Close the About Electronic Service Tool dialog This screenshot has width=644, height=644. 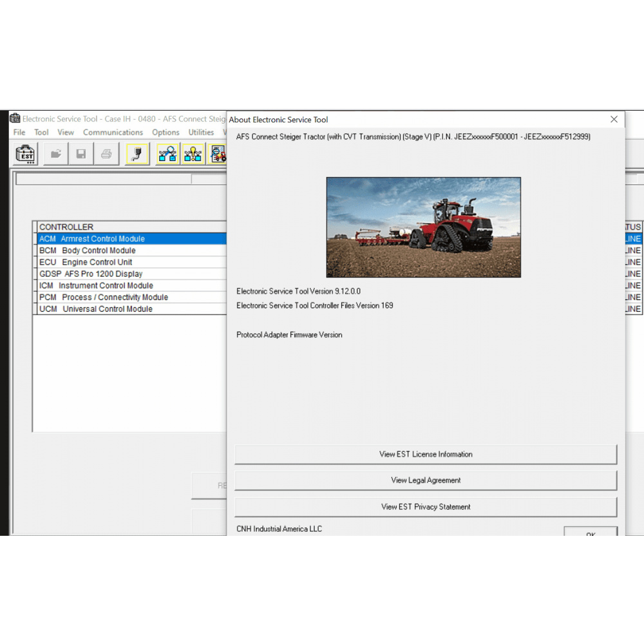point(614,119)
